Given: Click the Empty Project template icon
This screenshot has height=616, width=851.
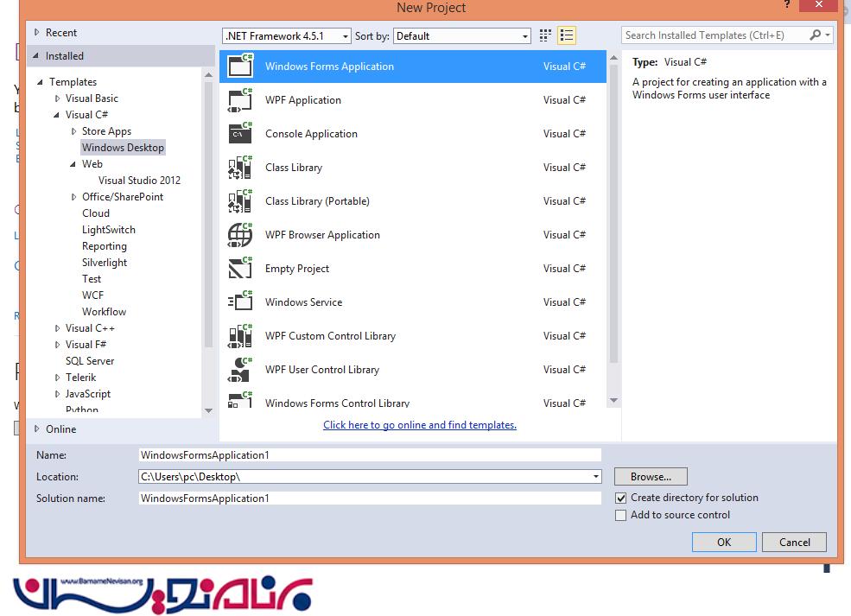Looking at the screenshot, I should tap(240, 268).
